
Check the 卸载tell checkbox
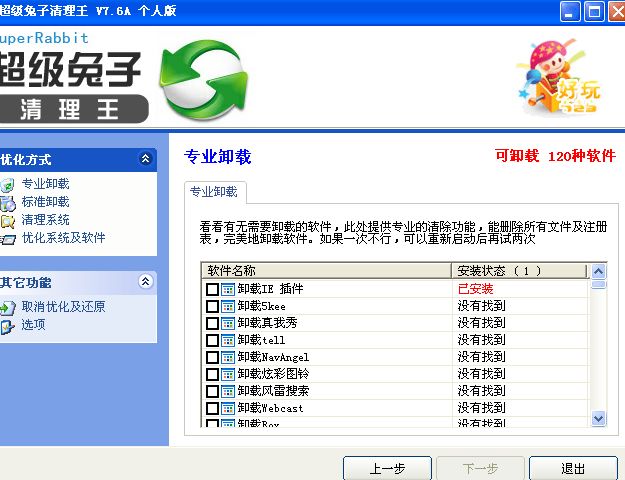pos(212,340)
